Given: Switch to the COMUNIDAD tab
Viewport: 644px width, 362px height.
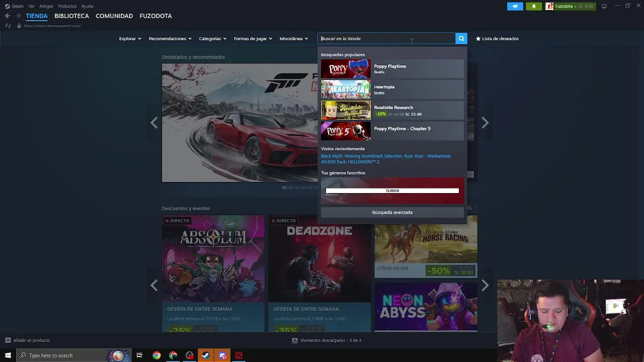Looking at the screenshot, I should [114, 16].
